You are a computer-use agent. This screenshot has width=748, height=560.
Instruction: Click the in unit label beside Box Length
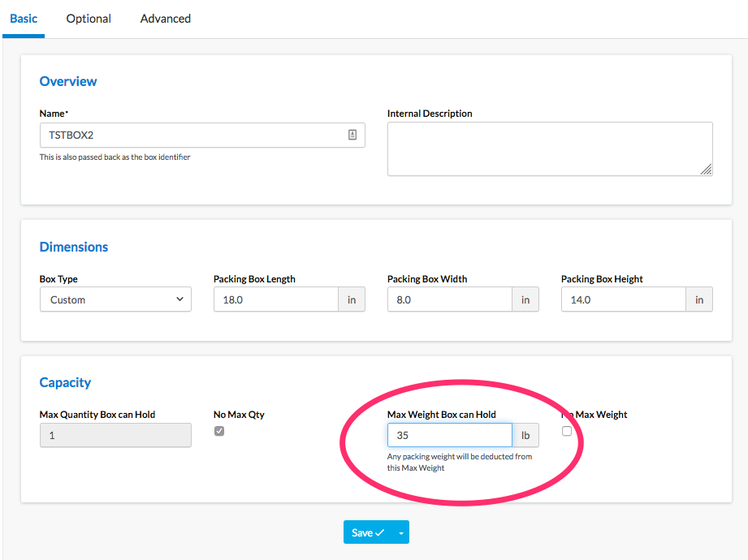[x=352, y=299]
